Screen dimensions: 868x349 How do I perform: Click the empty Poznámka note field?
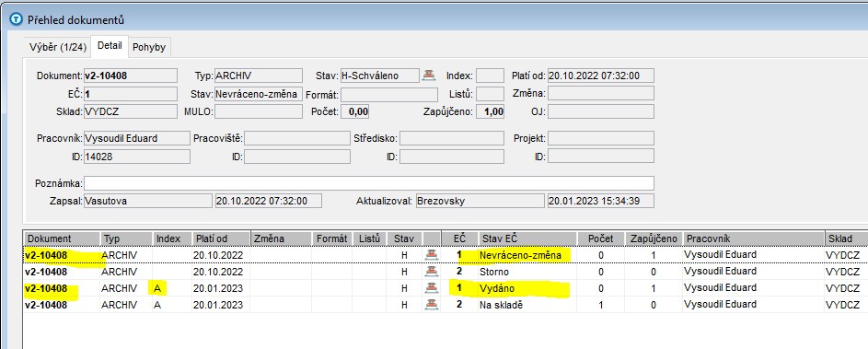coord(369,183)
